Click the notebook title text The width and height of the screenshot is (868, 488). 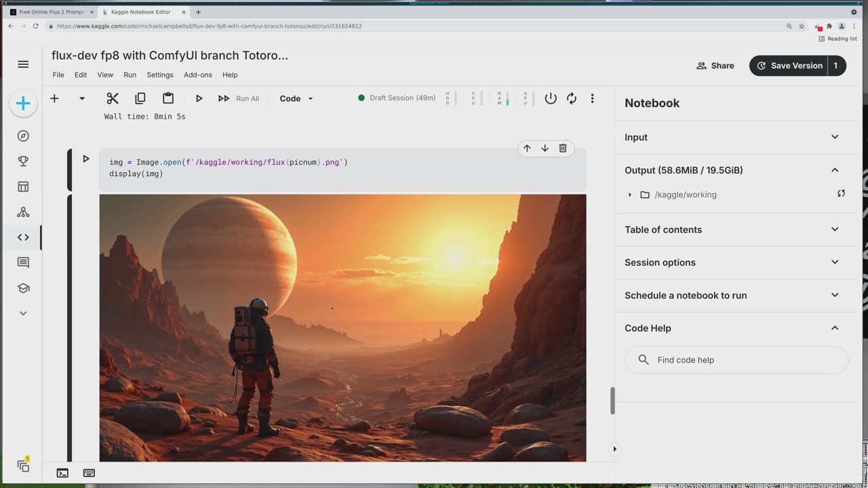(170, 56)
